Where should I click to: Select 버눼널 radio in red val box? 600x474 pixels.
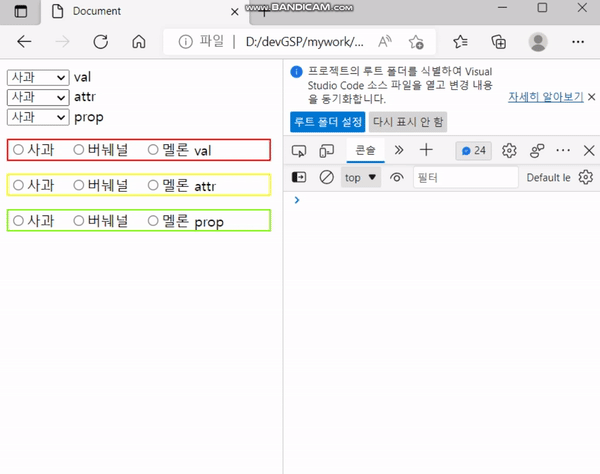[x=78, y=150]
